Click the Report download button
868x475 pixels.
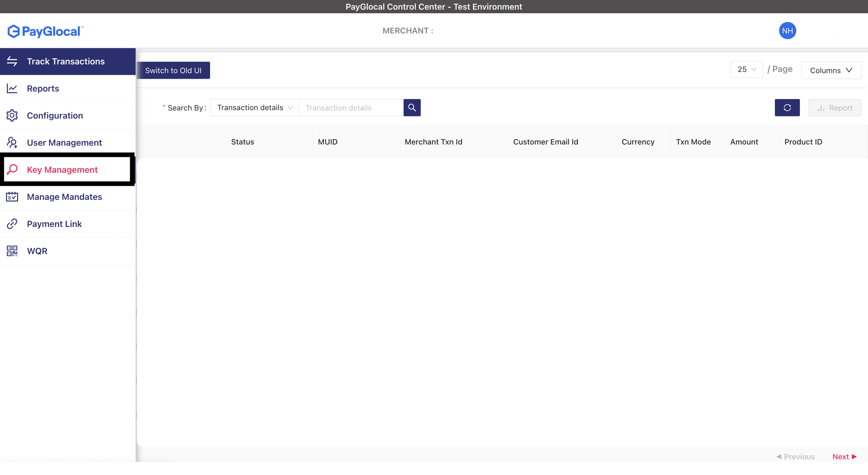pyautogui.click(x=835, y=108)
